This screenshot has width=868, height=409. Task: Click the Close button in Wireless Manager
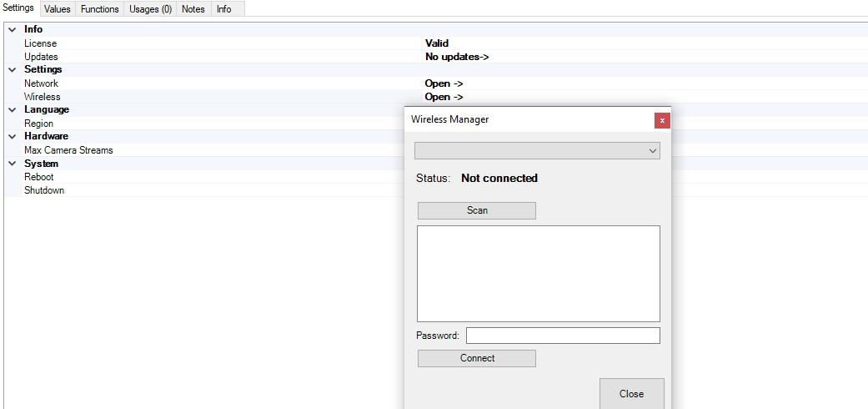point(631,394)
